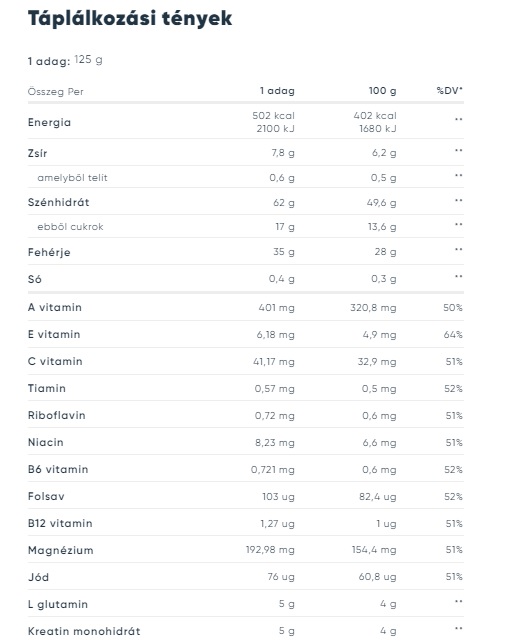Select the Energia row label

tap(49, 122)
